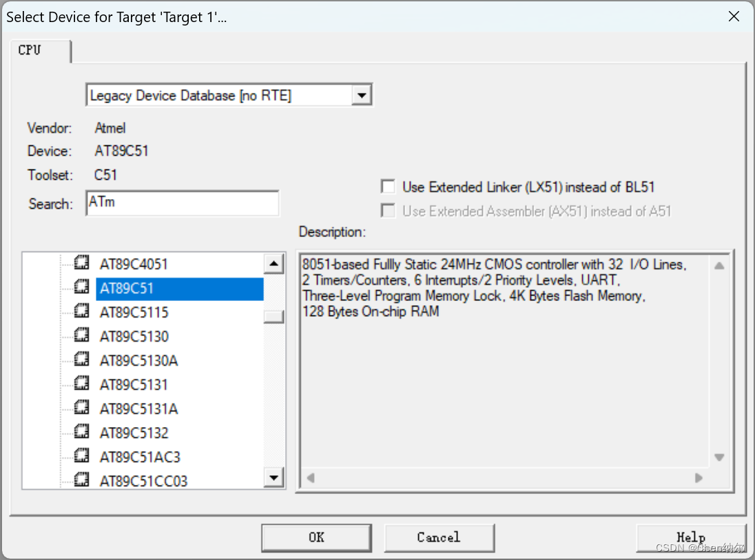Select the AT89C5130A device entry
The width and height of the screenshot is (755, 560).
[x=138, y=361]
